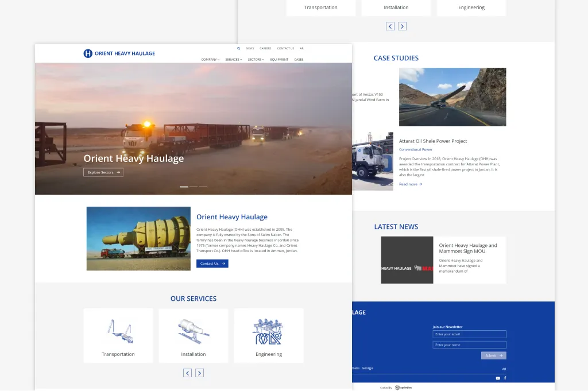Open the CAREERS link in top bar
The image size is (588, 391).
coord(265,48)
